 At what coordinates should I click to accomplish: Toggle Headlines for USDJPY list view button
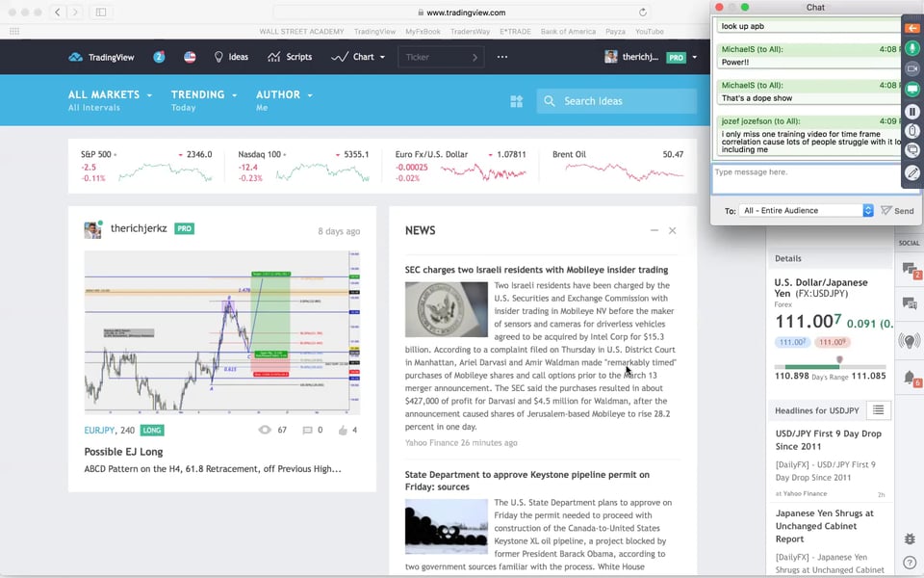(x=878, y=410)
